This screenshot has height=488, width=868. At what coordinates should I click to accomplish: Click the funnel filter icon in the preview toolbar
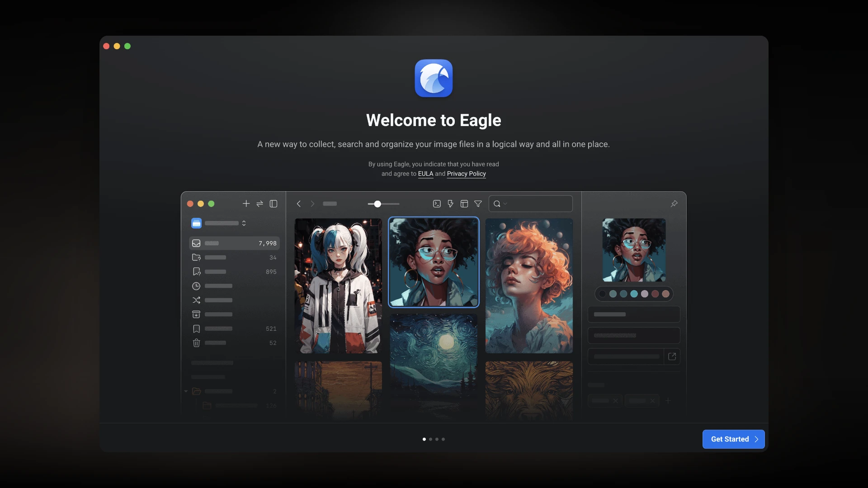coord(478,204)
